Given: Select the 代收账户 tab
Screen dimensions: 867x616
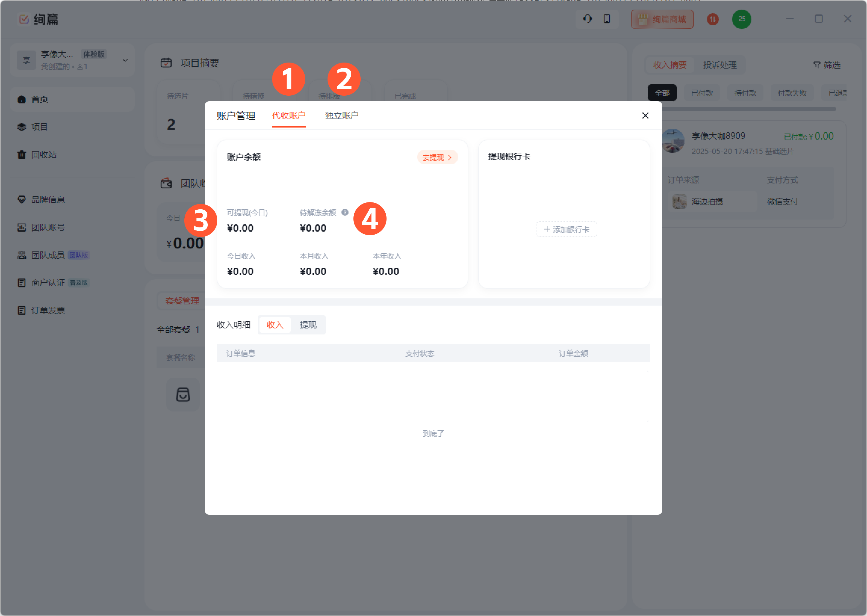Looking at the screenshot, I should (288, 115).
